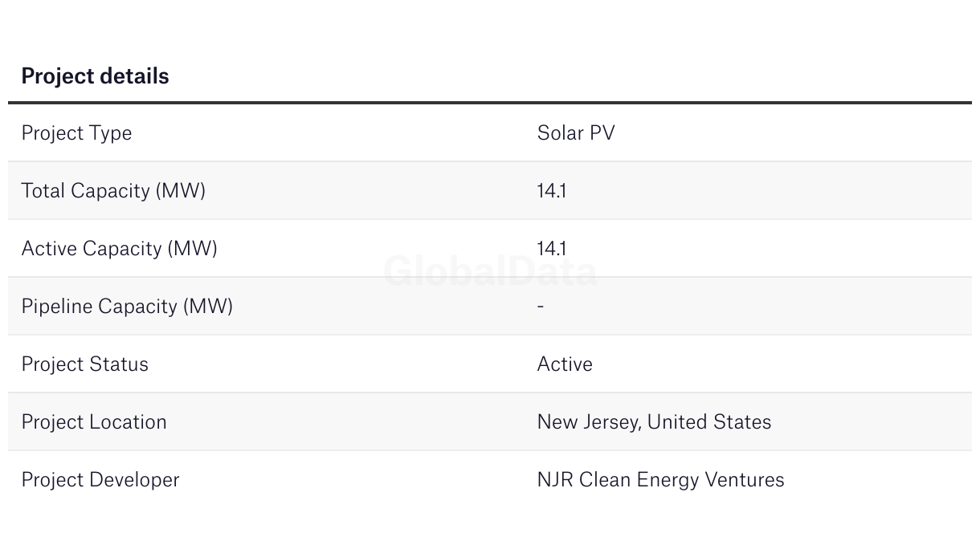Click New Jersey, United States text
Screen dimensions: 980x541
pyautogui.click(x=654, y=422)
